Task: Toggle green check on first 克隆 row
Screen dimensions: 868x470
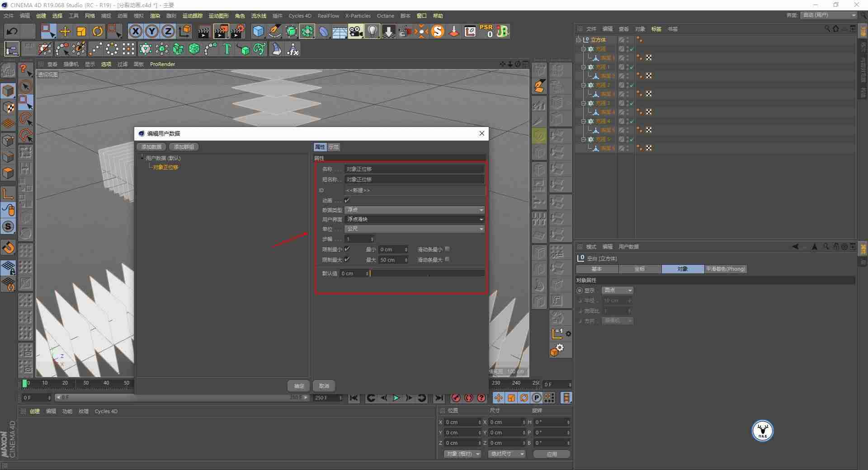Action: 632,49
